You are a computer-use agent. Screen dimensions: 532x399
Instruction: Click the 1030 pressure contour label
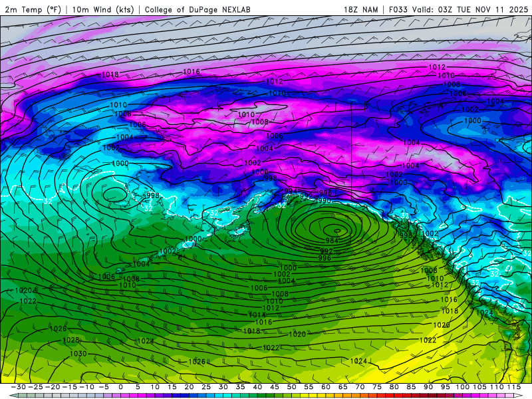[x=78, y=354]
